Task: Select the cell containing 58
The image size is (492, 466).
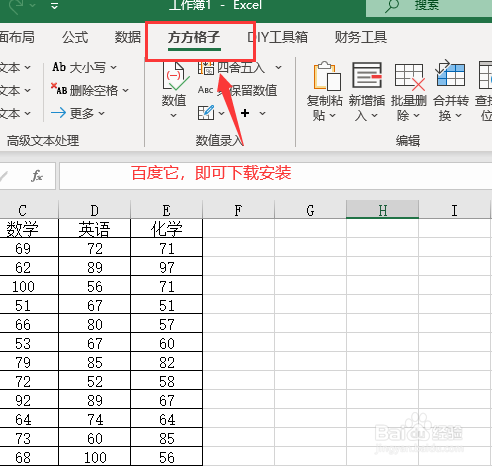Action: pos(166,381)
